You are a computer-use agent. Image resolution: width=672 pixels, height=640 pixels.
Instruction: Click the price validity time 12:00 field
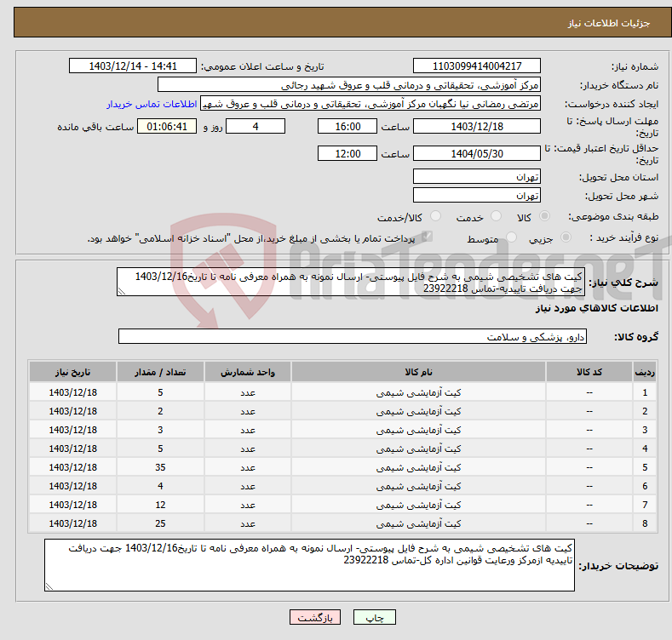click(x=347, y=153)
